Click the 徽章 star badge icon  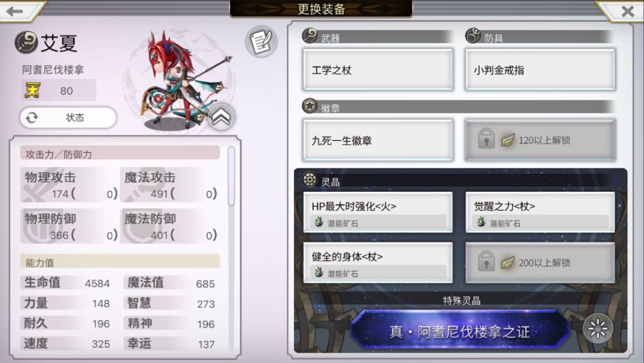click(x=309, y=106)
